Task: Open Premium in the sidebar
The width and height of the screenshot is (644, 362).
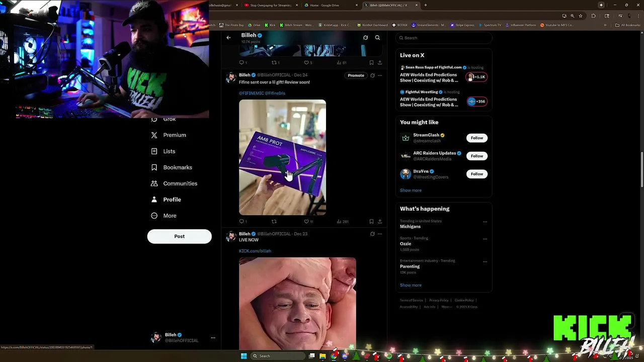Action: pyautogui.click(x=169, y=135)
